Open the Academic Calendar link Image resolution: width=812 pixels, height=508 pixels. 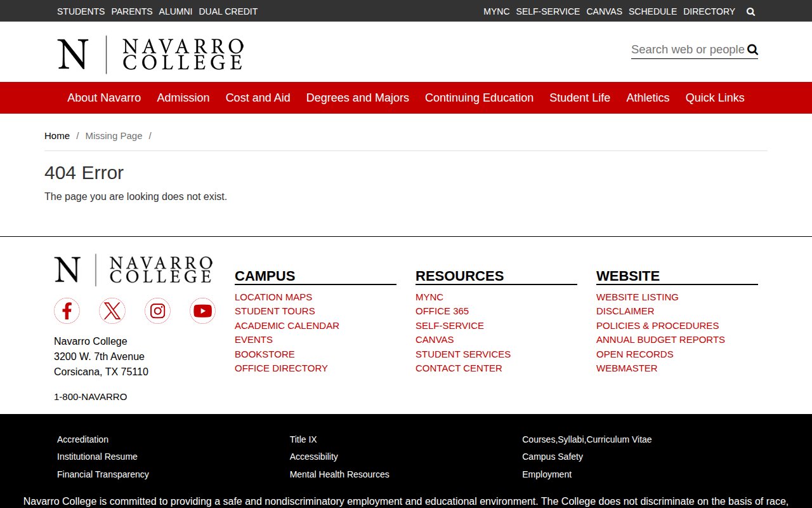[287, 326]
